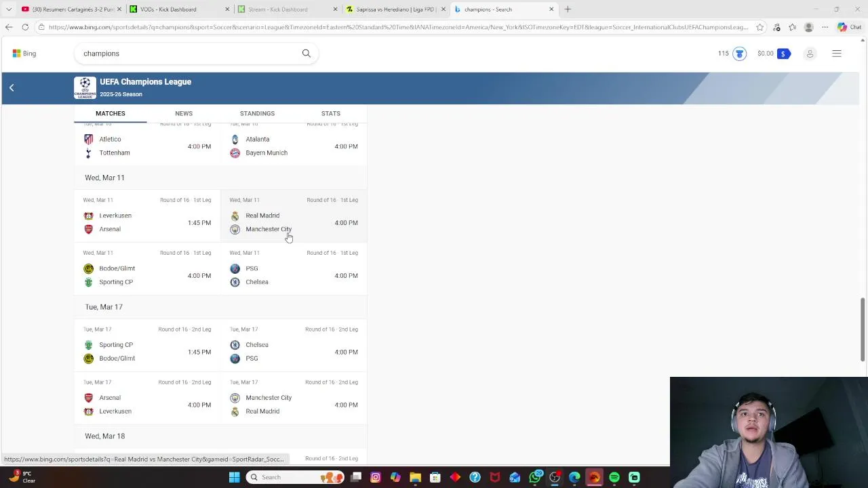The image size is (868, 488).
Task: Open Atletico vs Tottenham match
Action: click(x=147, y=145)
